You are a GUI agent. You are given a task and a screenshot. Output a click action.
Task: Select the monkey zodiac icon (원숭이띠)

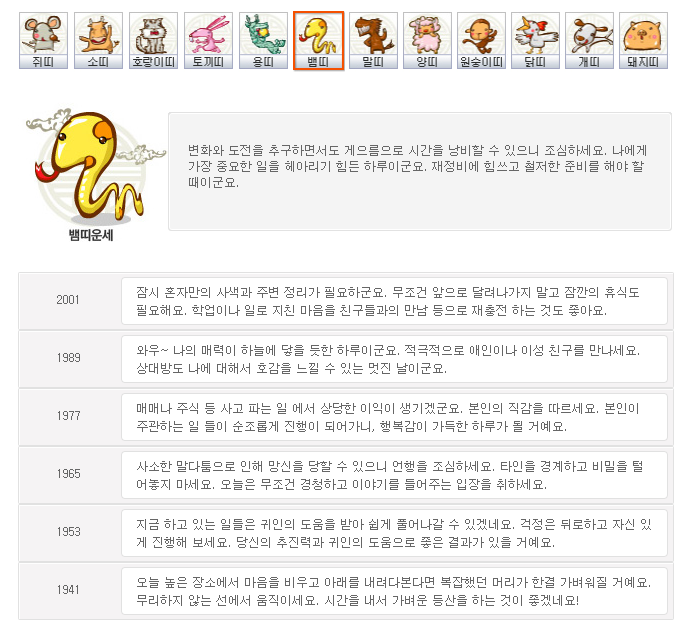481,40
